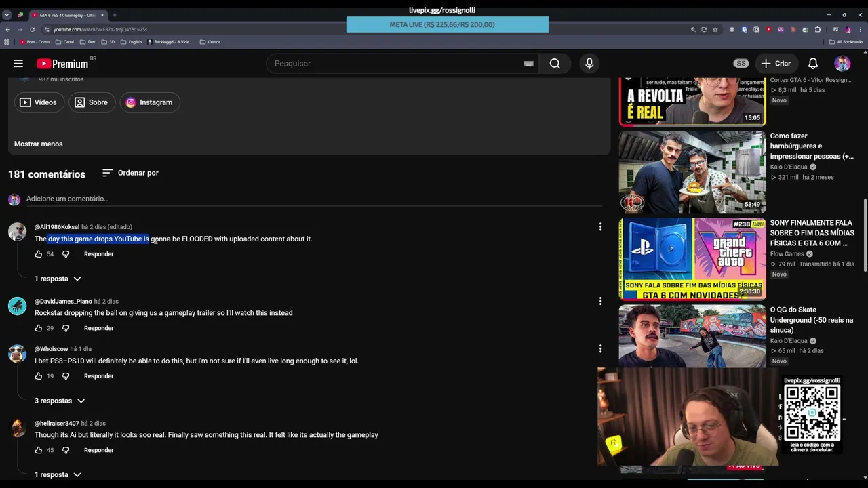The height and width of the screenshot is (488, 868).
Task: Expand 3 respostas under @Whoiscow comment
Action: (x=60, y=401)
